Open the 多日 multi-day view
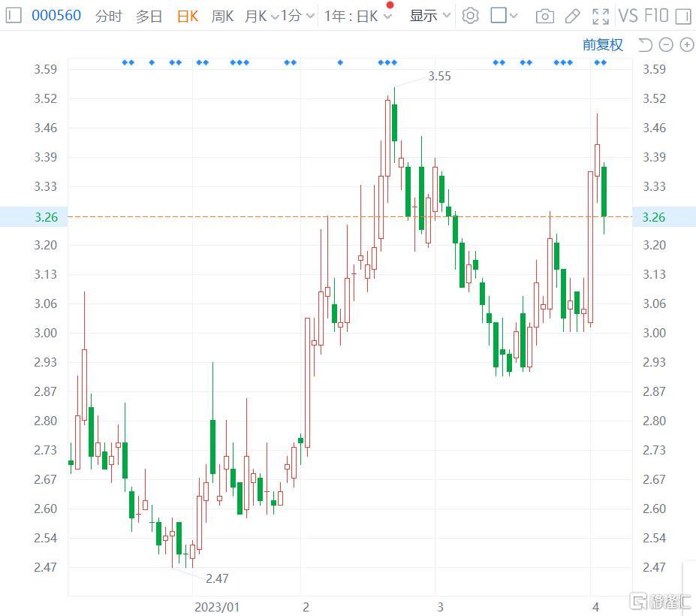This screenshot has width=696, height=616. [149, 17]
